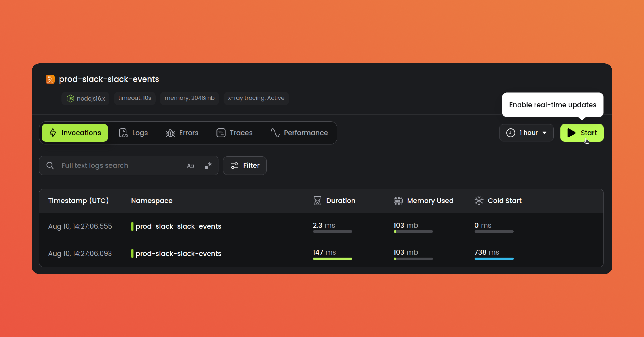Click the Enable real-time updates tooltip
644x337 pixels.
point(553,105)
